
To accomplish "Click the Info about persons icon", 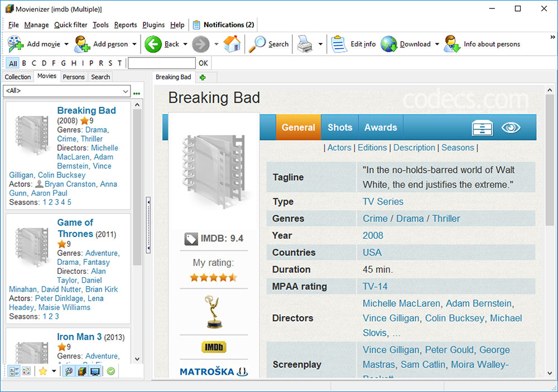I will [452, 44].
